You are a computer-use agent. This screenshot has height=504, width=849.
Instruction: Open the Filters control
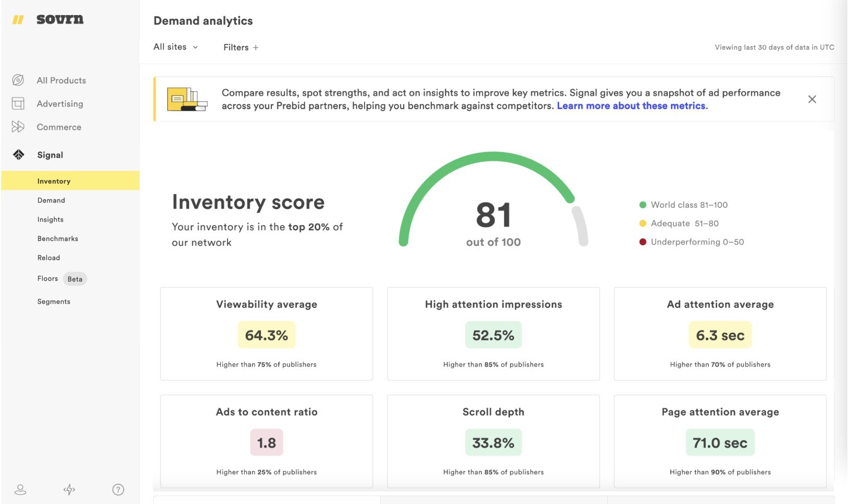pyautogui.click(x=241, y=47)
